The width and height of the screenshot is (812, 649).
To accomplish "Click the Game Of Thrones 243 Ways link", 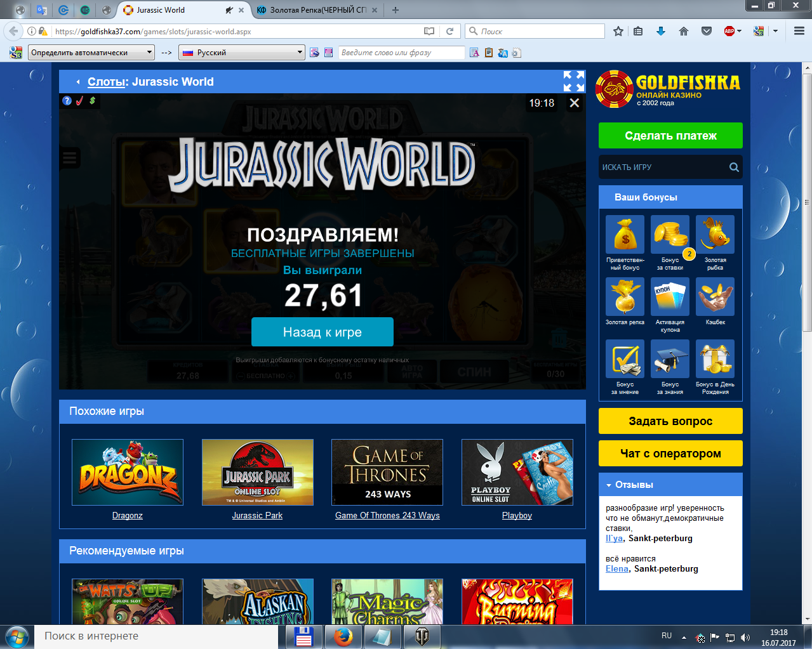I will click(x=387, y=515).
